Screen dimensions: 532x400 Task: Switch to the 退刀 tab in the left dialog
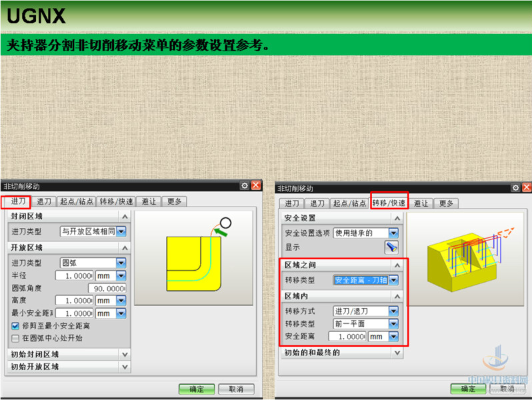coord(44,201)
